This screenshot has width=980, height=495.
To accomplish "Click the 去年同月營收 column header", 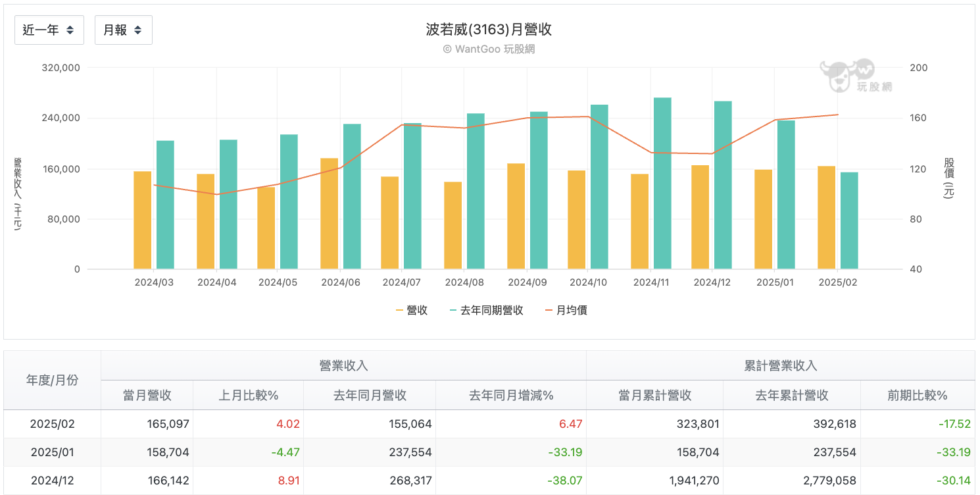I will (370, 395).
